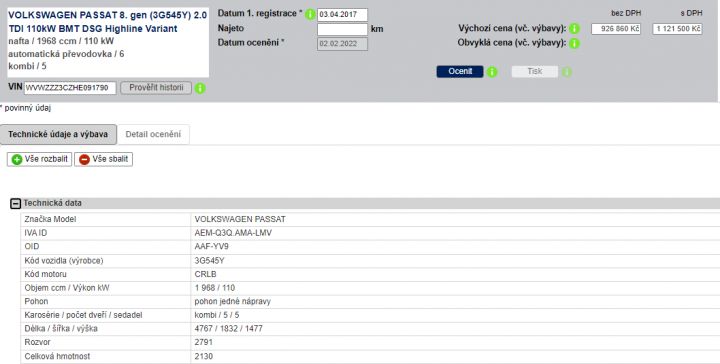Click info icon next to Datum 1. registrace
The height and width of the screenshot is (364, 720).
coord(310,14)
